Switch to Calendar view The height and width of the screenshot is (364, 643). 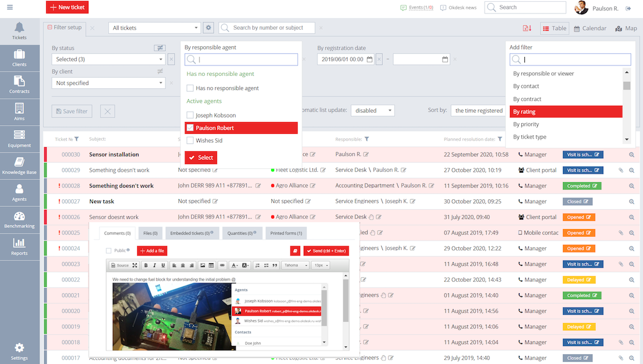(590, 28)
